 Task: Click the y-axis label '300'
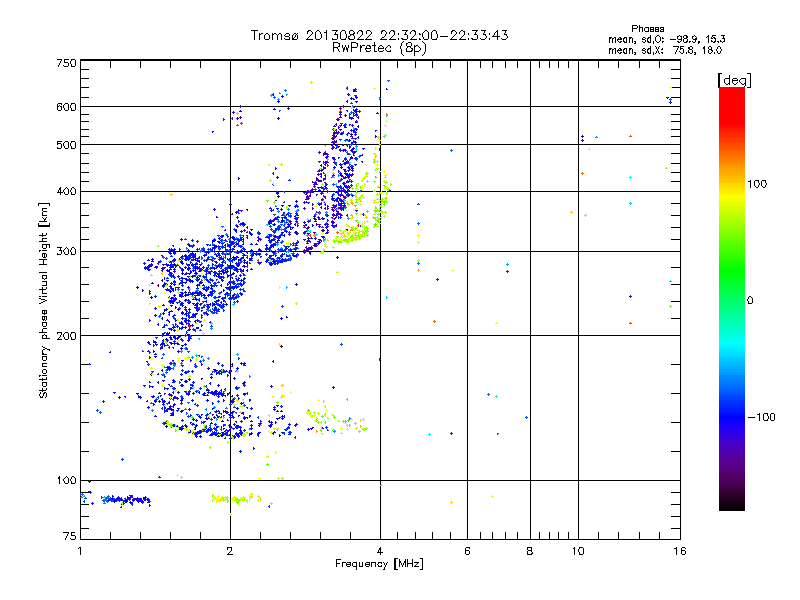[66, 252]
